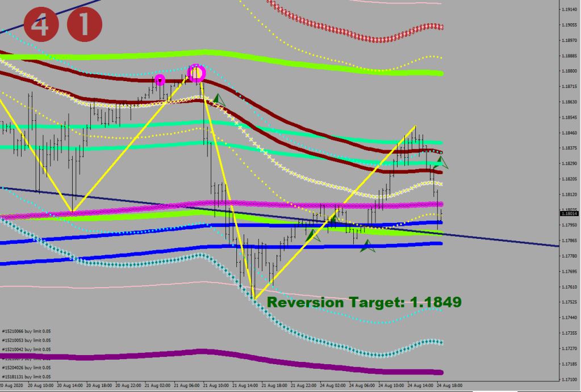The height and width of the screenshot is (392, 581).
Task: Click the black current price tag 1.18014
Action: (x=569, y=213)
